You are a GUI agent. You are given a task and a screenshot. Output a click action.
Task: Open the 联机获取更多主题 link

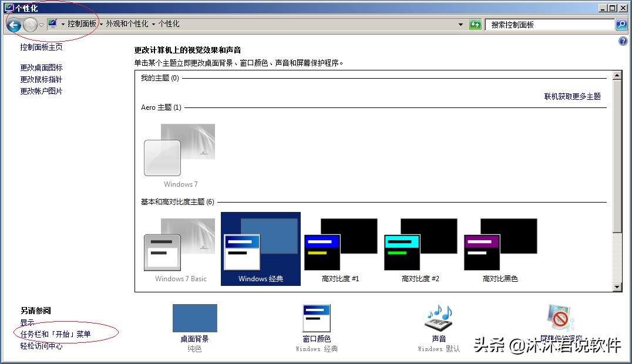point(573,96)
